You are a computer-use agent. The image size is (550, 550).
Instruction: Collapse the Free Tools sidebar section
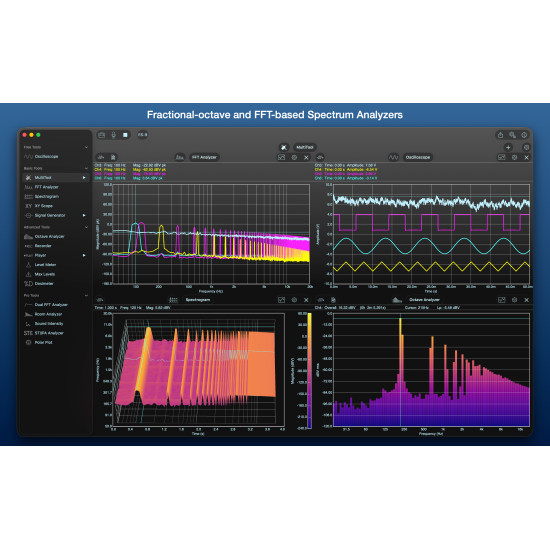[86, 147]
